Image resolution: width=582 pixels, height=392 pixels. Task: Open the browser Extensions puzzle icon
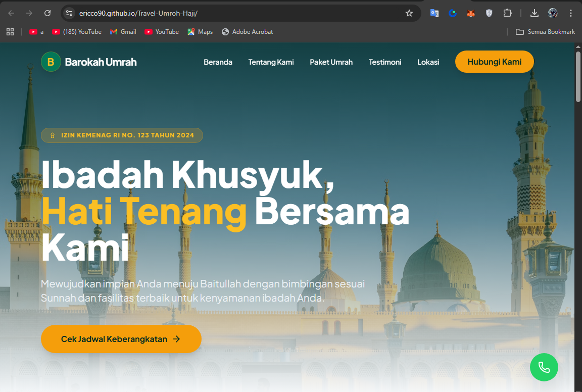tap(507, 13)
